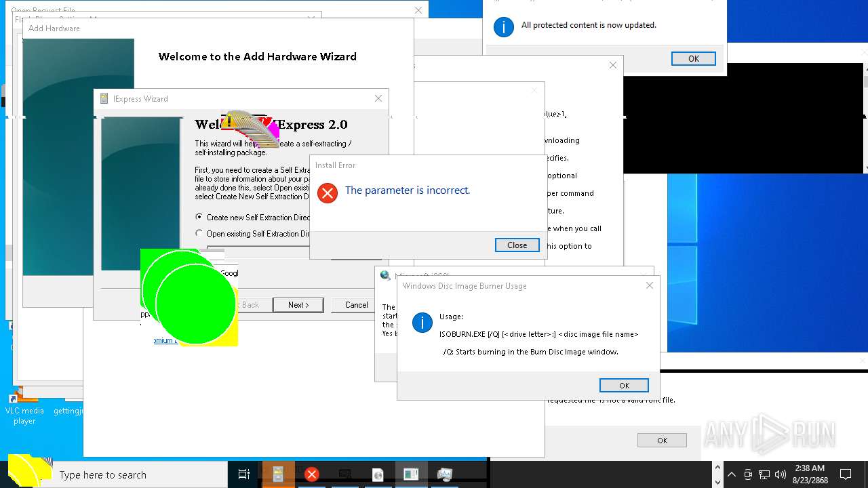Image resolution: width=868 pixels, height=488 pixels.
Task: Click the Add Hardware window title bar
Action: (218, 28)
